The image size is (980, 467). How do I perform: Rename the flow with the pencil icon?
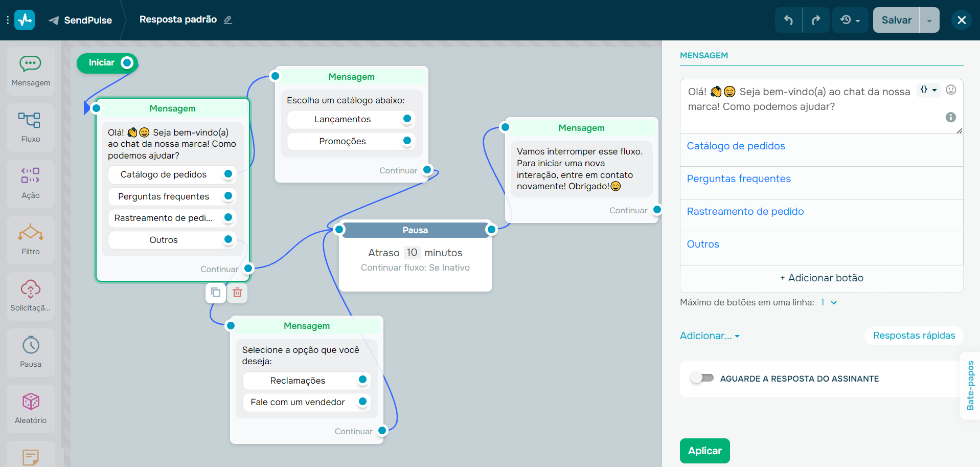(228, 19)
